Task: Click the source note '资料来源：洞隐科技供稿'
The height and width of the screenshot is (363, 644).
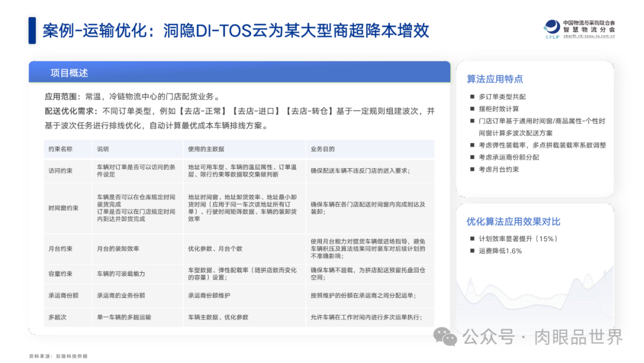Action: tap(58, 356)
